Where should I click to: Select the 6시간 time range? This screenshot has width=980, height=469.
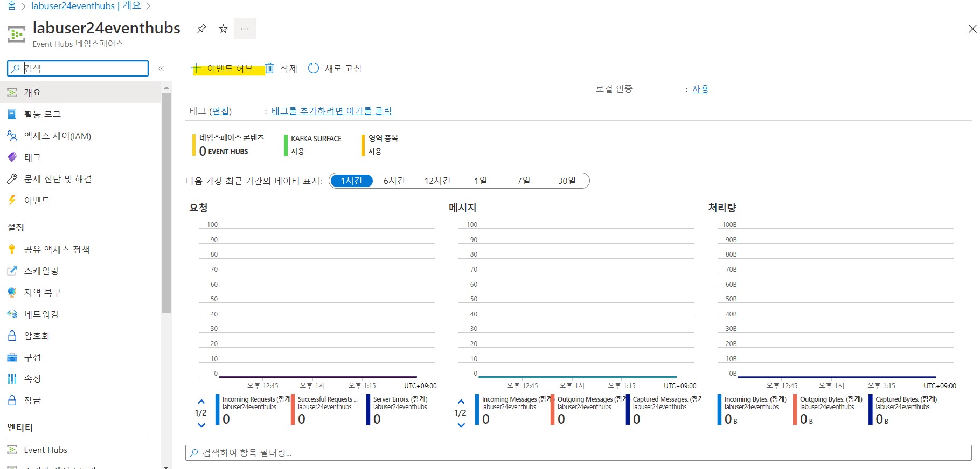pos(394,181)
